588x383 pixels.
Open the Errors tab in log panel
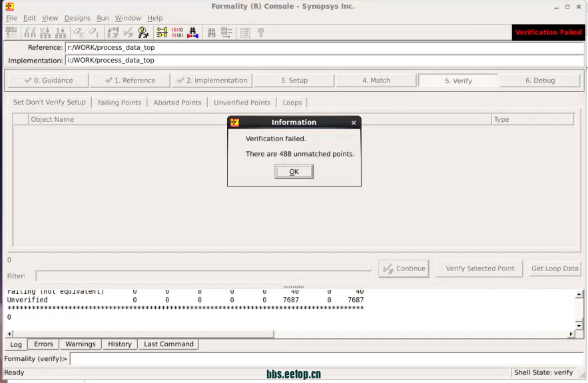click(x=43, y=344)
